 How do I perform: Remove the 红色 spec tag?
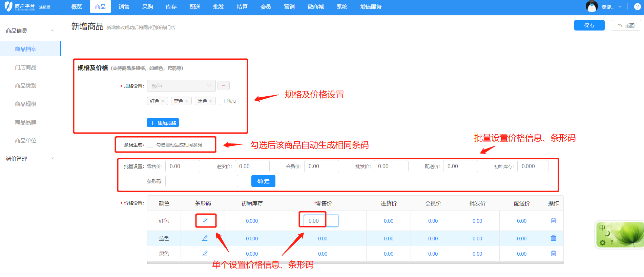pos(163,101)
